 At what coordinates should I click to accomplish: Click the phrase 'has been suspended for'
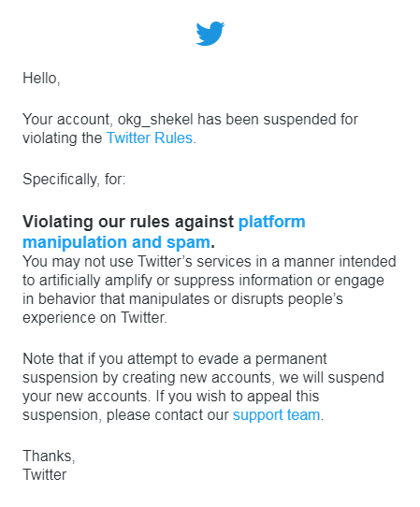click(278, 120)
